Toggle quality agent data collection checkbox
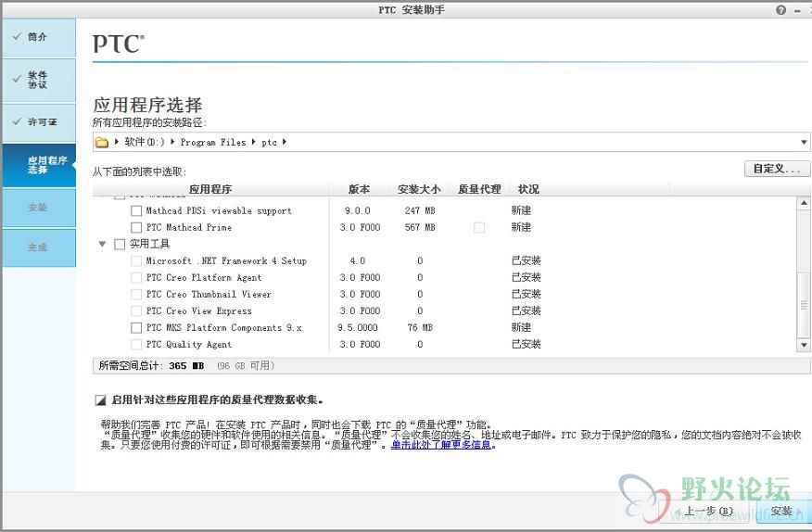This screenshot has width=812, height=532. [100, 399]
